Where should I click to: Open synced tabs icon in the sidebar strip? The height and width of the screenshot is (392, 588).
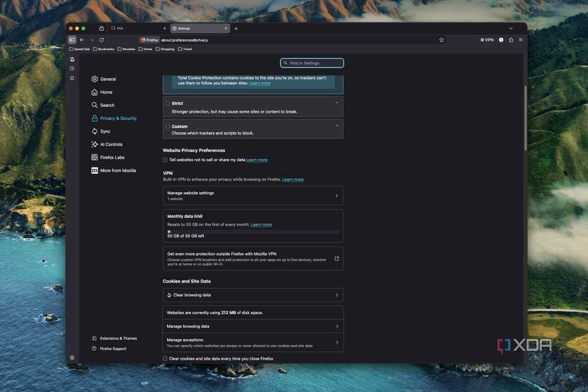[x=72, y=59]
